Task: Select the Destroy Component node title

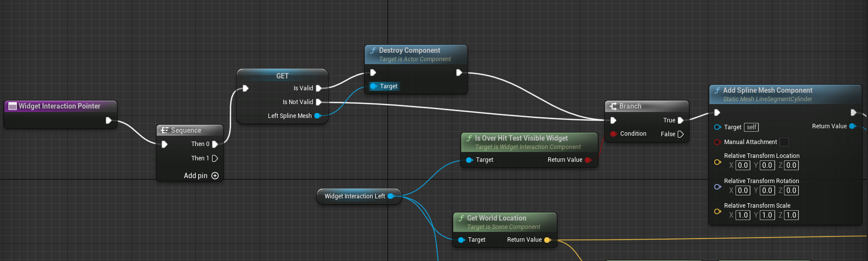Action: pyautogui.click(x=409, y=50)
